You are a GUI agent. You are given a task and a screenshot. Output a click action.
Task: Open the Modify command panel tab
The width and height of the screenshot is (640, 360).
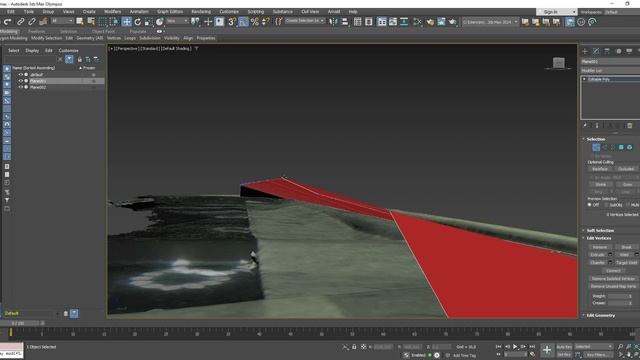coord(596,51)
